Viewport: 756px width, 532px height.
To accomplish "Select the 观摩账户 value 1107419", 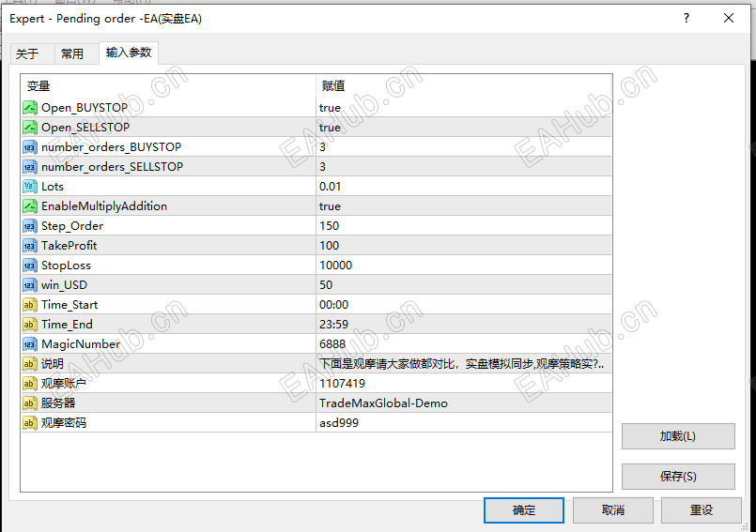I will (x=343, y=384).
